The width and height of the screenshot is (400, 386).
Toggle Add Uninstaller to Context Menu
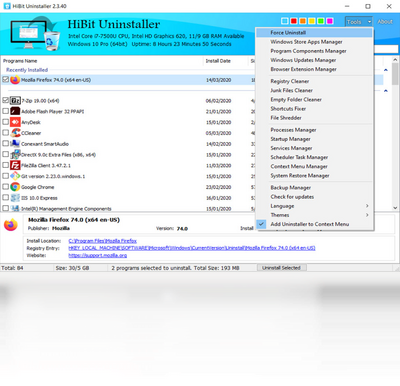[x=314, y=224]
